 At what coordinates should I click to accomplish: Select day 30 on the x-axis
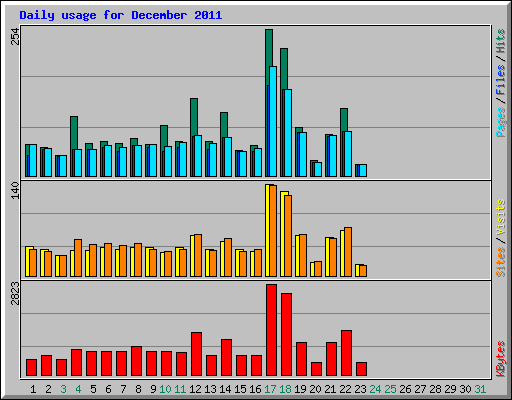465,389
